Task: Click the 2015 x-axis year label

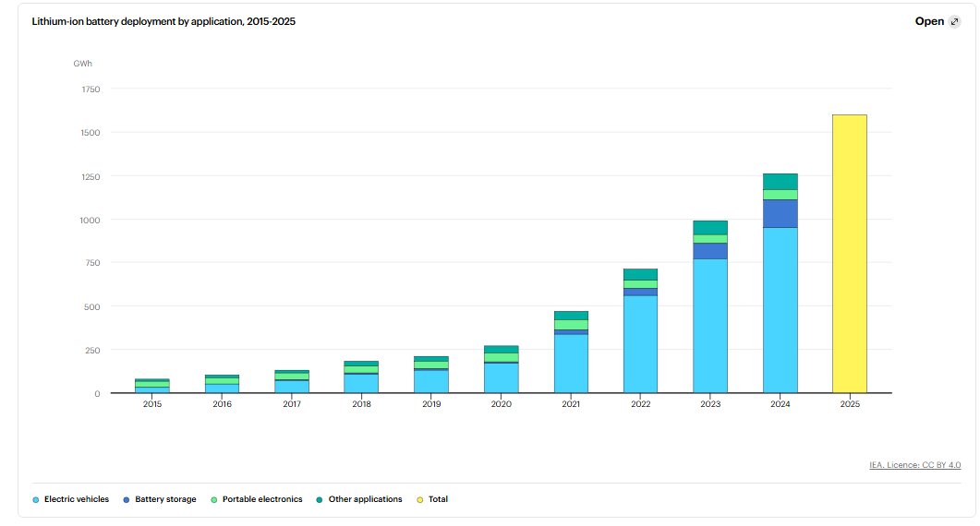Action: [152, 404]
